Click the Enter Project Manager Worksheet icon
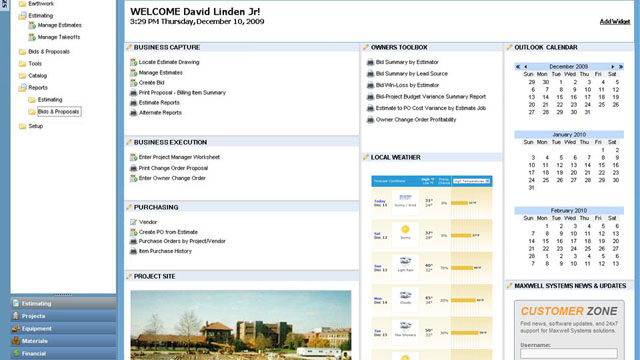 pos(133,157)
